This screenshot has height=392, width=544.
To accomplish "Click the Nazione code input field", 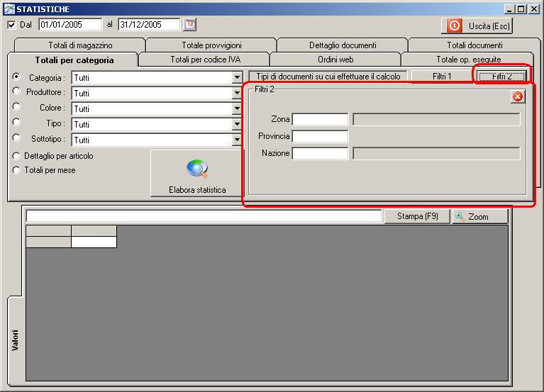I will [x=320, y=153].
